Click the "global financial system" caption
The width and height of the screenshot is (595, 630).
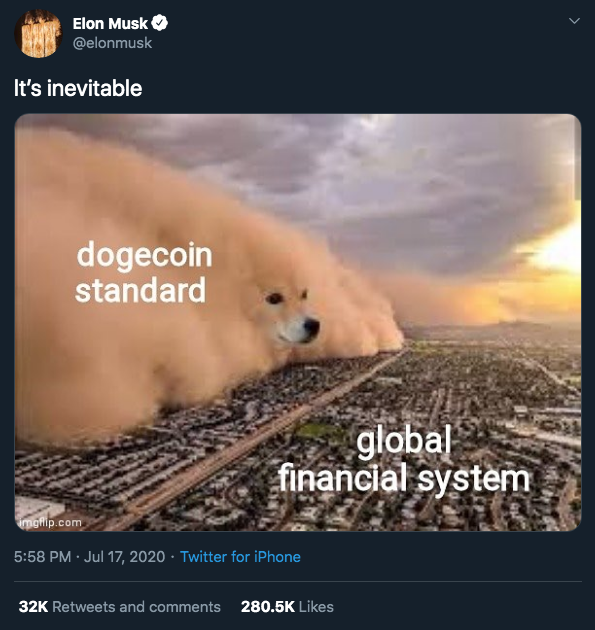pos(403,459)
